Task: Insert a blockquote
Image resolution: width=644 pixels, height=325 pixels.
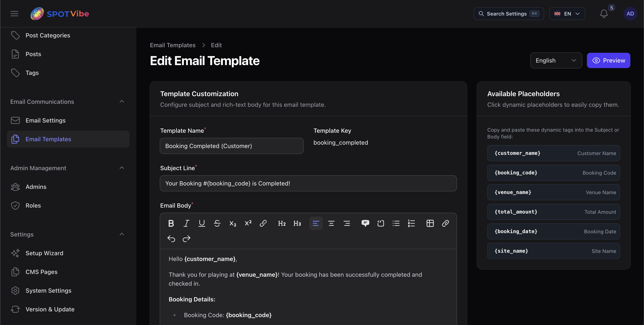Action: click(365, 223)
